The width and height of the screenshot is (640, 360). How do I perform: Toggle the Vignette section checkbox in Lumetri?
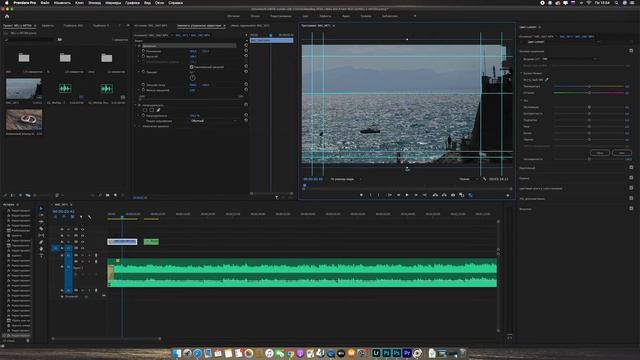631,209
